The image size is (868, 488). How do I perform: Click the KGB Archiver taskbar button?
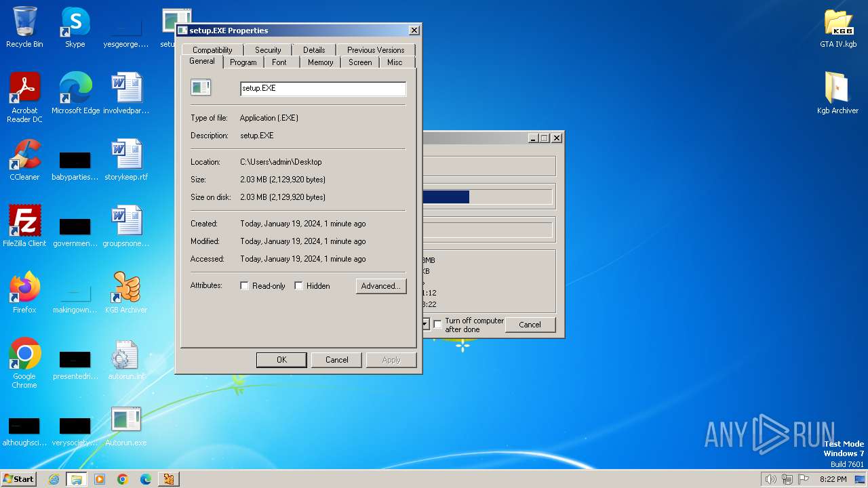(169, 479)
